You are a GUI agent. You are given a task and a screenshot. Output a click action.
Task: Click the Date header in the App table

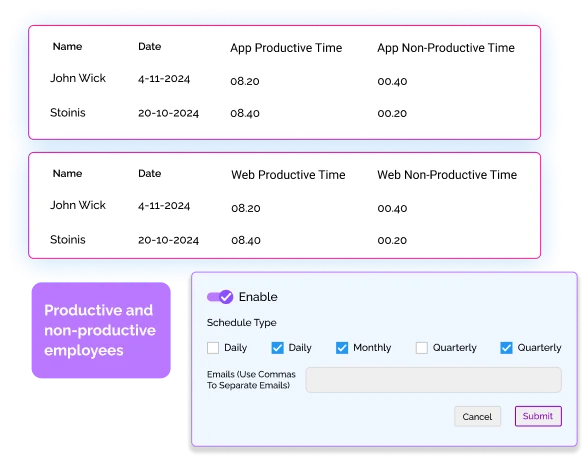tap(150, 47)
